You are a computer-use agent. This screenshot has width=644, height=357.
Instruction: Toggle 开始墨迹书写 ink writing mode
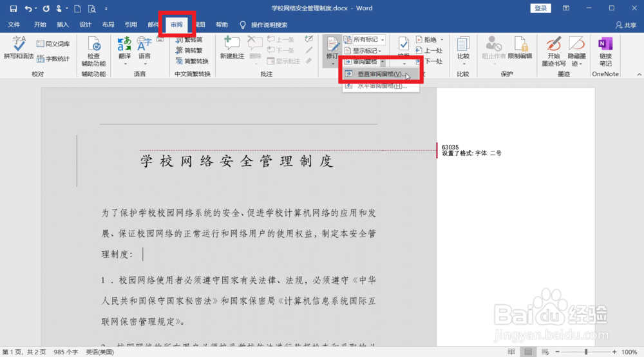[553, 52]
